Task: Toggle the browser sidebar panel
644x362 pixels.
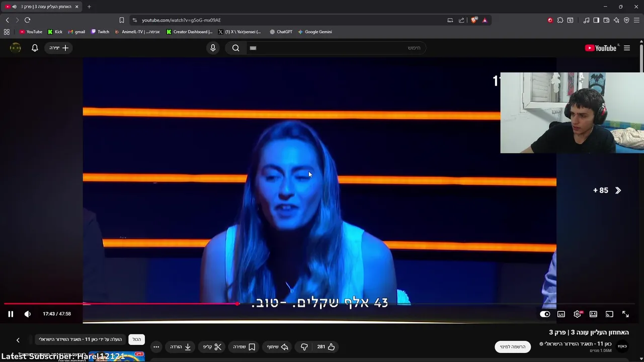Action: 596,20
